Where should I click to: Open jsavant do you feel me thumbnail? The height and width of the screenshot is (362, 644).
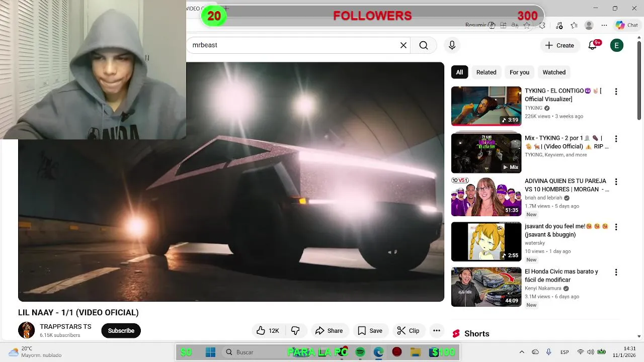tap(486, 242)
